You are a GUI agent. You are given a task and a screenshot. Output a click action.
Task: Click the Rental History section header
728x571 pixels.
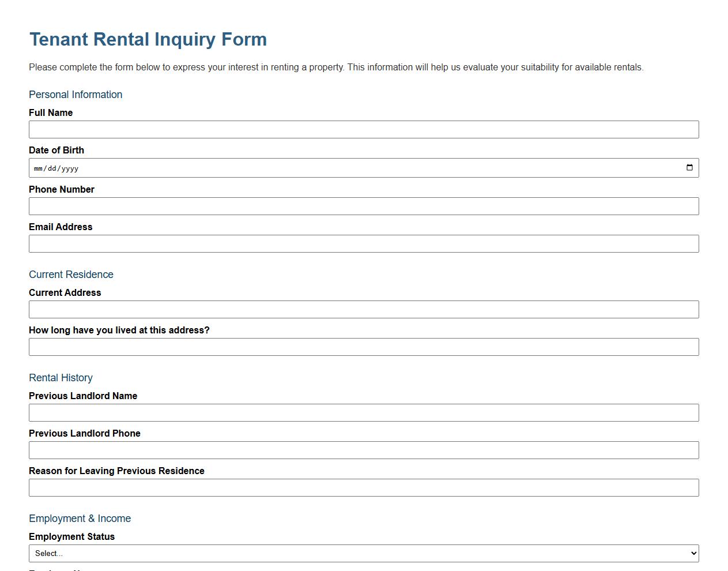click(61, 378)
